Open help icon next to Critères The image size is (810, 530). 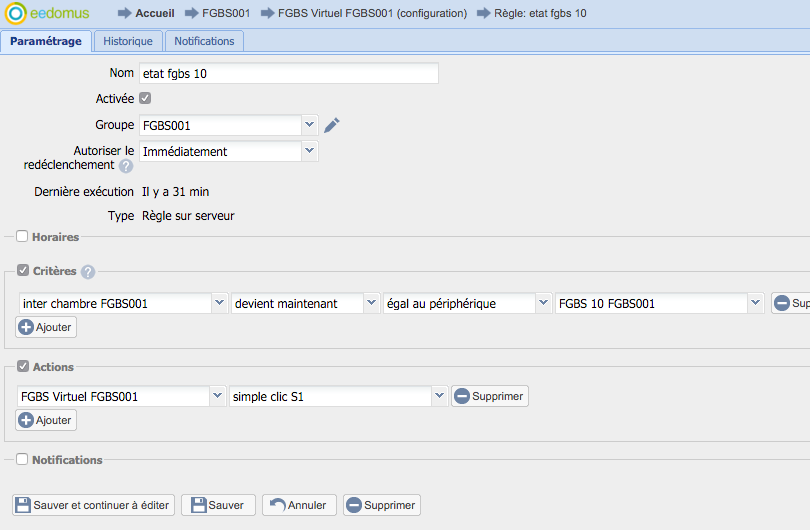[88, 272]
